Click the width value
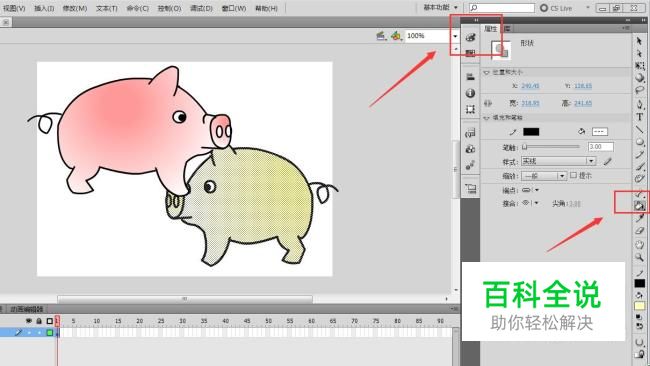The width and height of the screenshot is (650, 366). (530, 103)
